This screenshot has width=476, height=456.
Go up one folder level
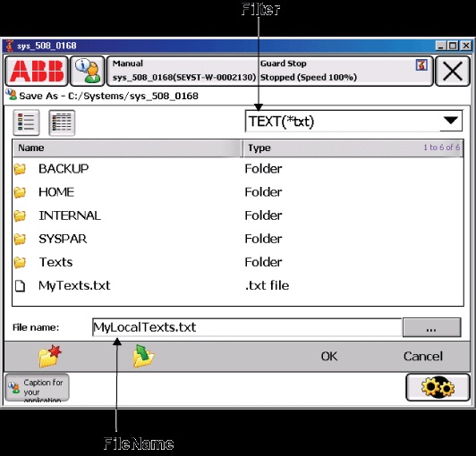(143, 356)
